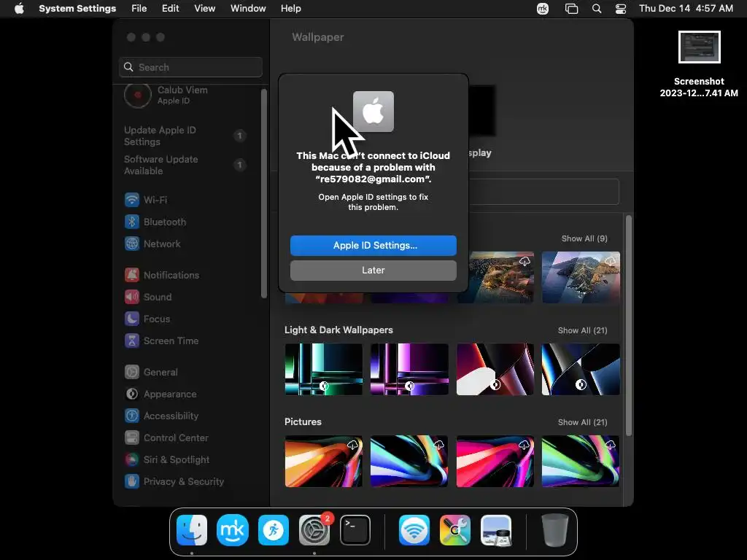Open Wi-Fi settings icon in sidebar

coord(132,200)
